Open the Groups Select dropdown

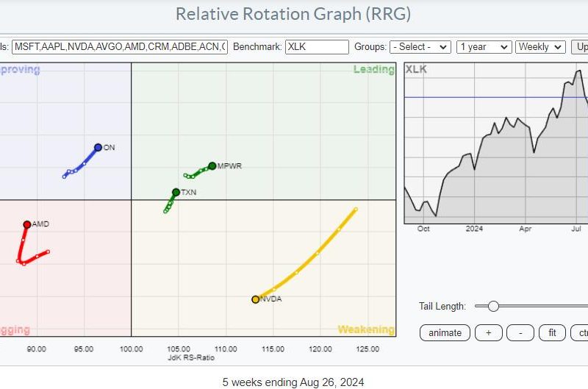tap(420, 47)
